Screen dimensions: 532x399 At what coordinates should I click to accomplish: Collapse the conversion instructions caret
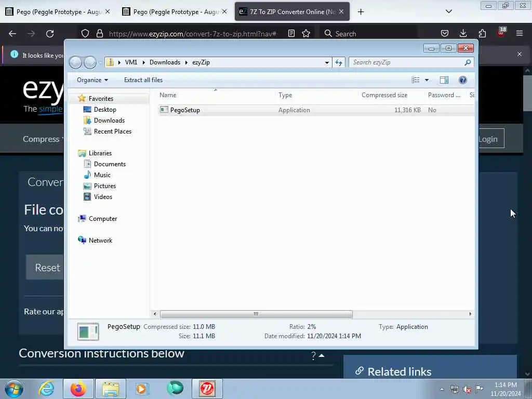[322, 355]
